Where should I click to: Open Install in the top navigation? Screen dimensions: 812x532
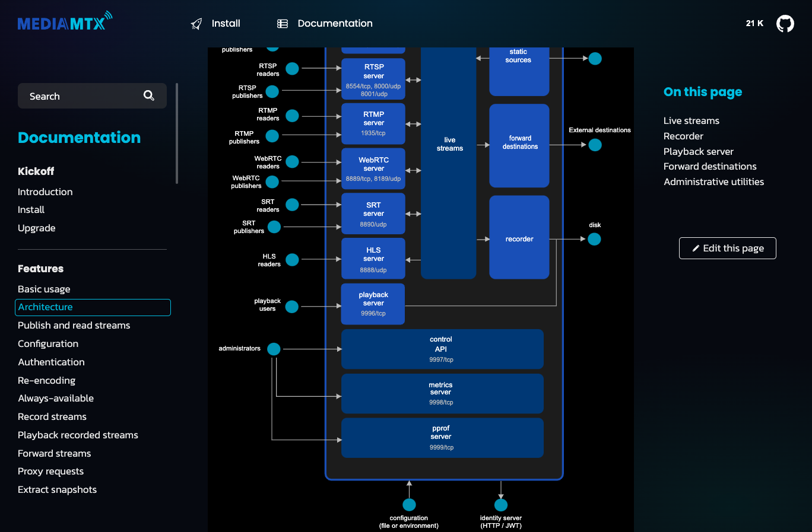pyautogui.click(x=226, y=24)
